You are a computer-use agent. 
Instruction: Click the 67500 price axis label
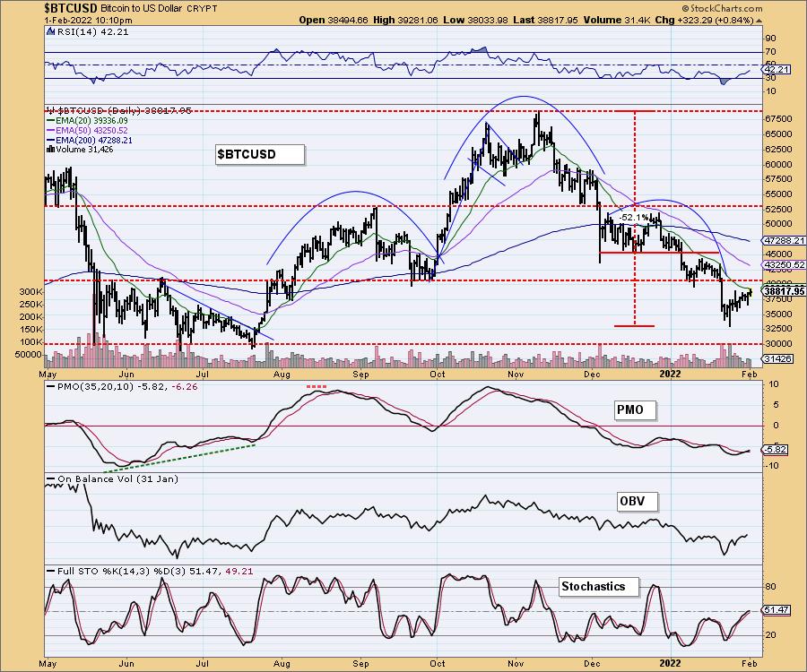pos(778,119)
